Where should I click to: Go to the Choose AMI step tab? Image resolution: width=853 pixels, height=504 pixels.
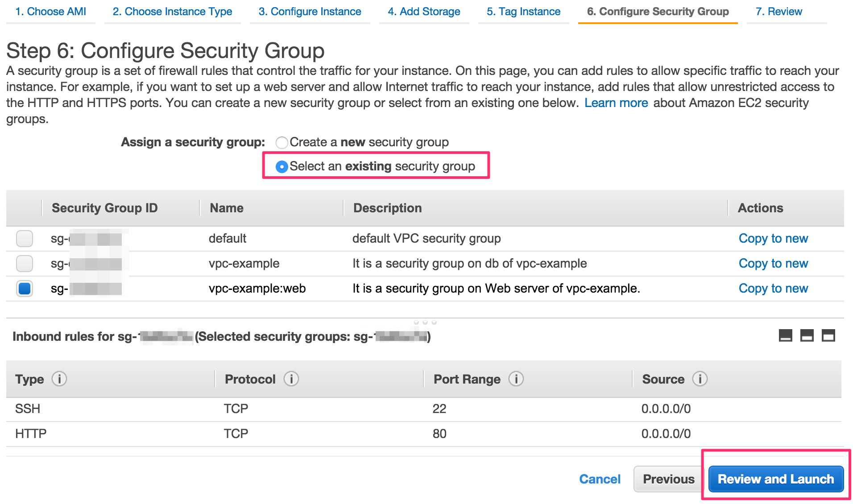[51, 12]
